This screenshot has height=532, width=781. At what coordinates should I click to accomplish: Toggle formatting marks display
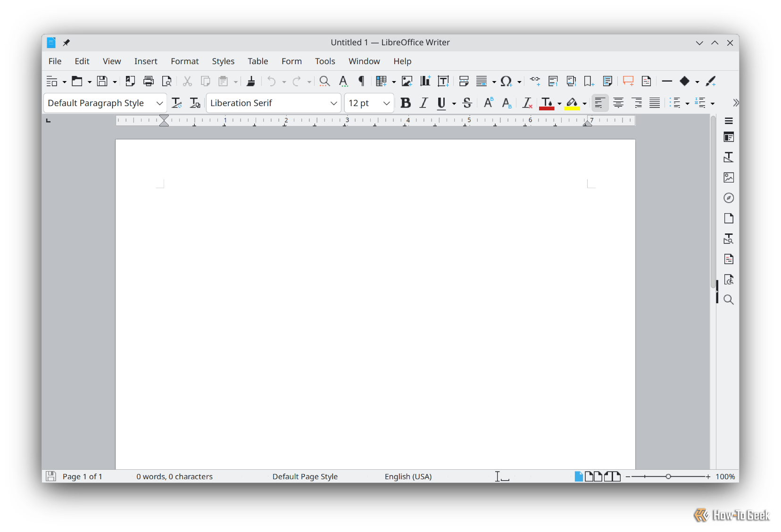pos(361,81)
